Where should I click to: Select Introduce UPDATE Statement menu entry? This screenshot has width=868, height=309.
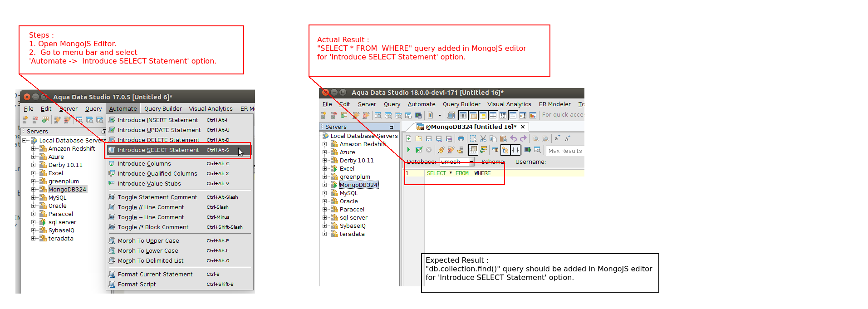(x=179, y=130)
